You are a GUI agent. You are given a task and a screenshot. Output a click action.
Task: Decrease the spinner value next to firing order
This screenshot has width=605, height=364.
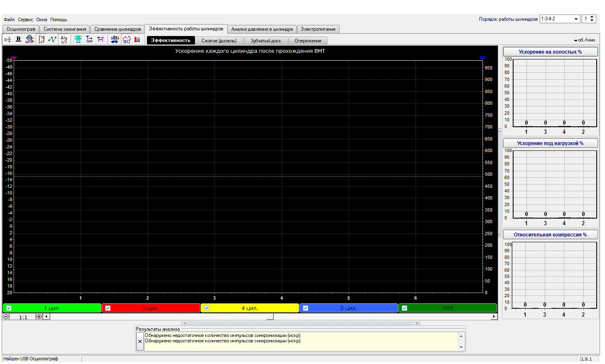[592, 21]
